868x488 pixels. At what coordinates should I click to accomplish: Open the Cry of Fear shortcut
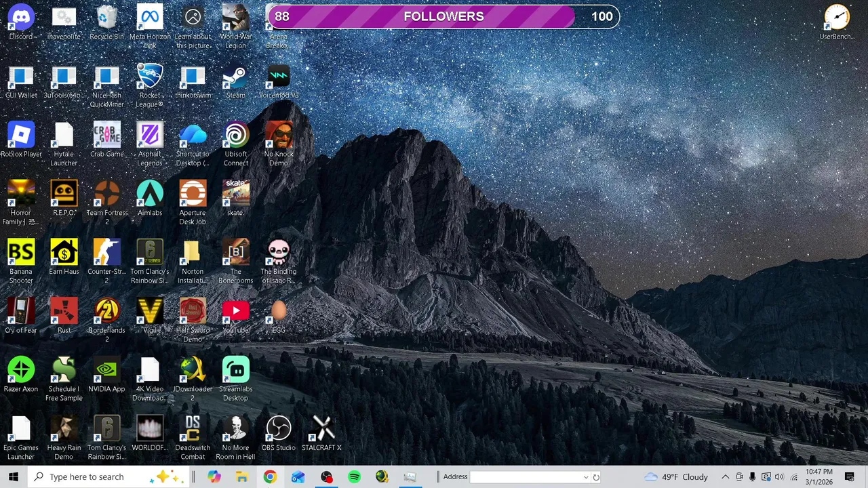point(21,316)
